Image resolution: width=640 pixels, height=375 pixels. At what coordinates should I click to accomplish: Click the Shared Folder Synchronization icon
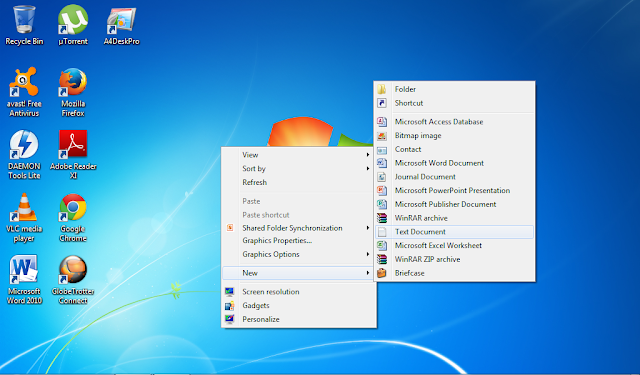[230, 228]
